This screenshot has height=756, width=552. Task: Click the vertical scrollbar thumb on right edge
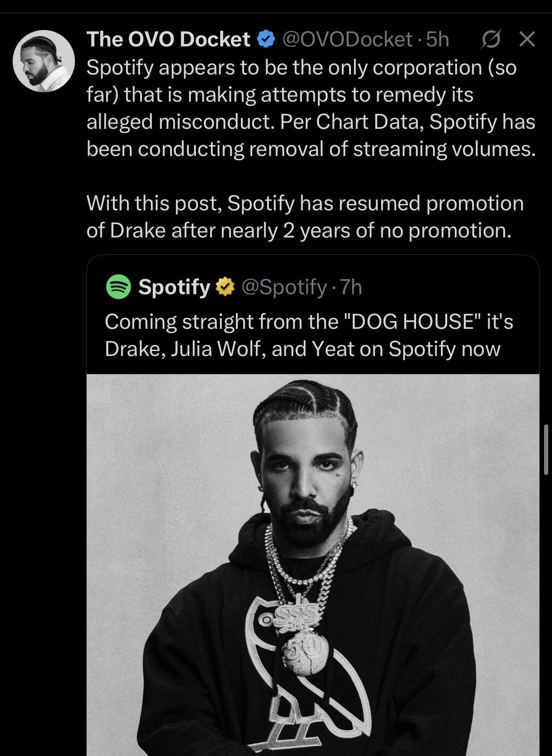coord(546,450)
